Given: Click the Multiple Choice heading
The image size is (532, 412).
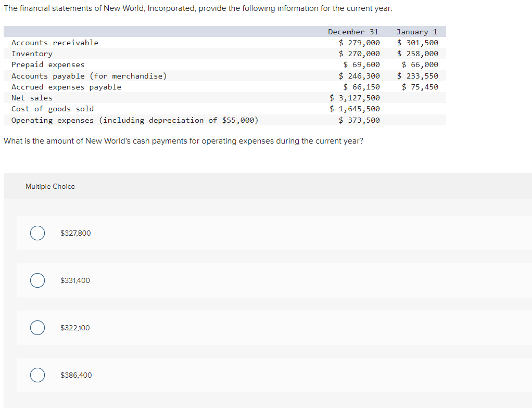Looking at the screenshot, I should [x=50, y=187].
